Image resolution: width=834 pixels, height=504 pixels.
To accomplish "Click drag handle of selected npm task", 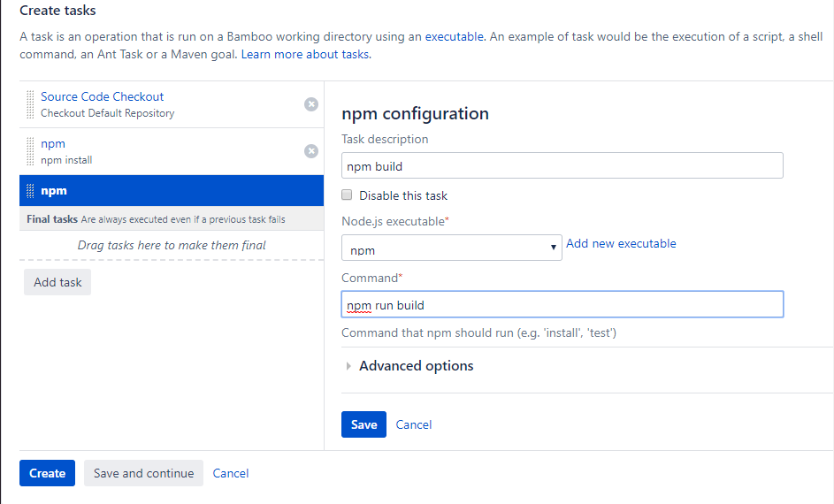I will tap(30, 190).
